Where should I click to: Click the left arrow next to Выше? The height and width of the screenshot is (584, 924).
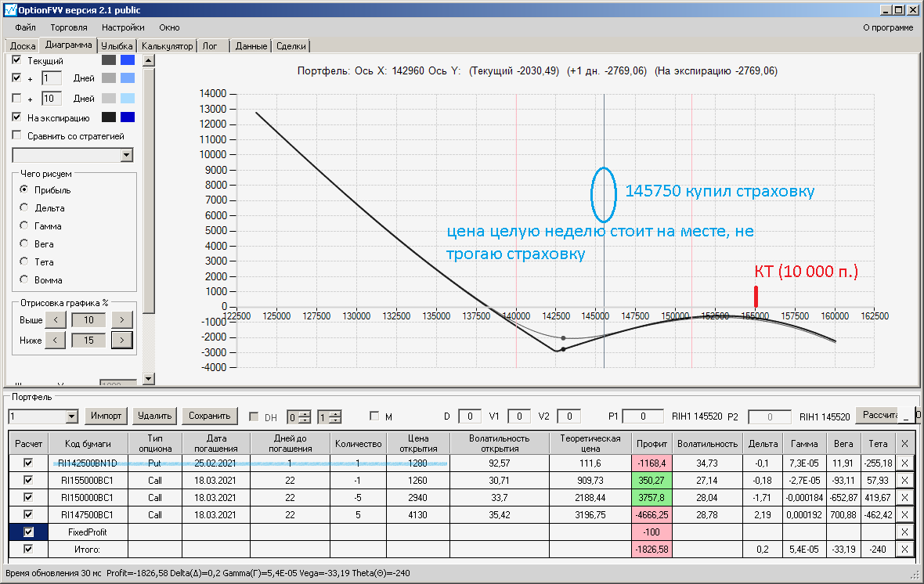pyautogui.click(x=56, y=320)
